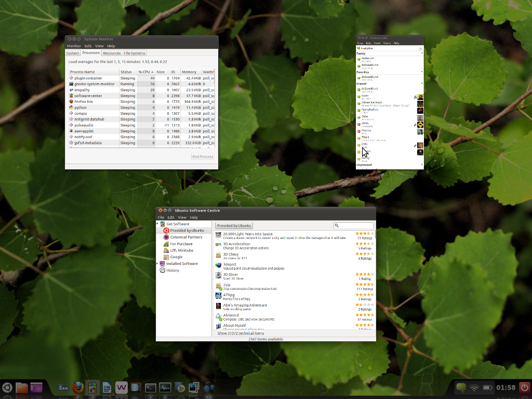
Task: Click the red power button in tray
Action: click(x=525, y=388)
